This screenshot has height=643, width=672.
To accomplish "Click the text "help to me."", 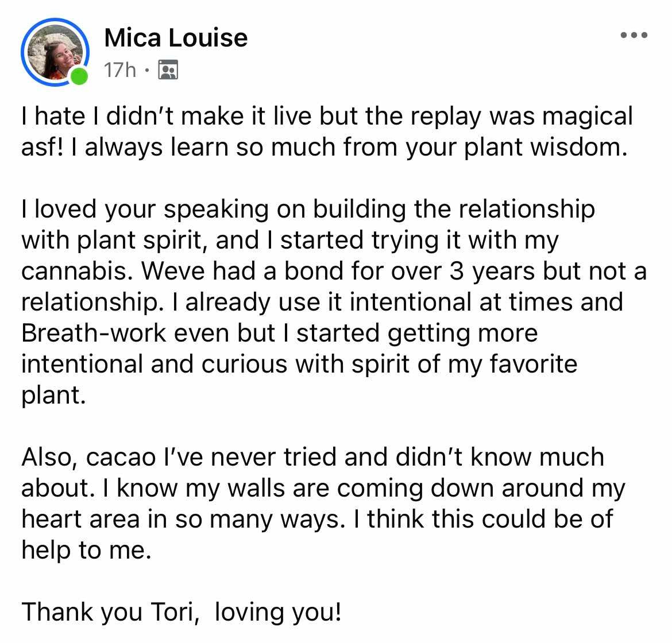I will pyautogui.click(x=87, y=550).
